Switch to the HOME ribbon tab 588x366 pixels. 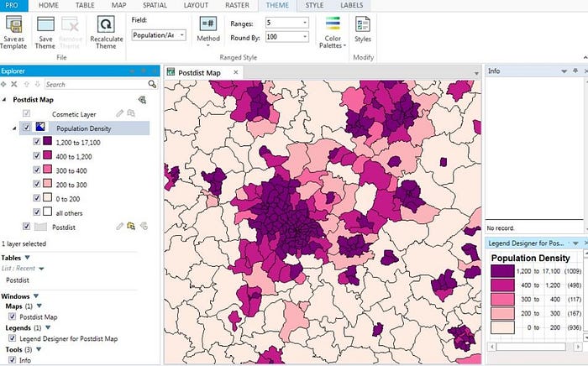[x=49, y=5]
